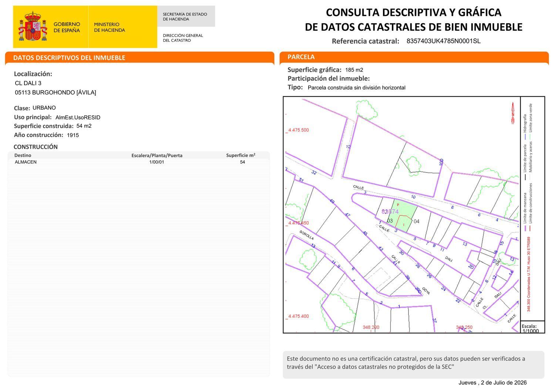The image size is (555, 392).
Task: Click the 'Mobiliario y aceras' legend label
Action: click(530, 157)
